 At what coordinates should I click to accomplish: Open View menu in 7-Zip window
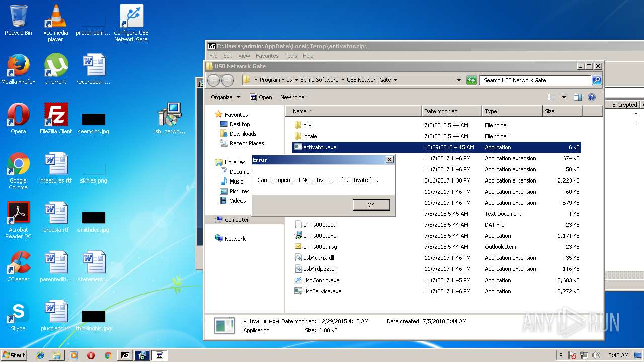point(244,56)
